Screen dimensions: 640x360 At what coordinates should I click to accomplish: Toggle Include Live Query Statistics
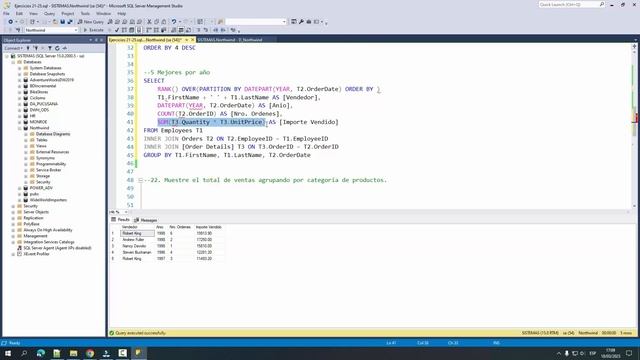coord(156,30)
